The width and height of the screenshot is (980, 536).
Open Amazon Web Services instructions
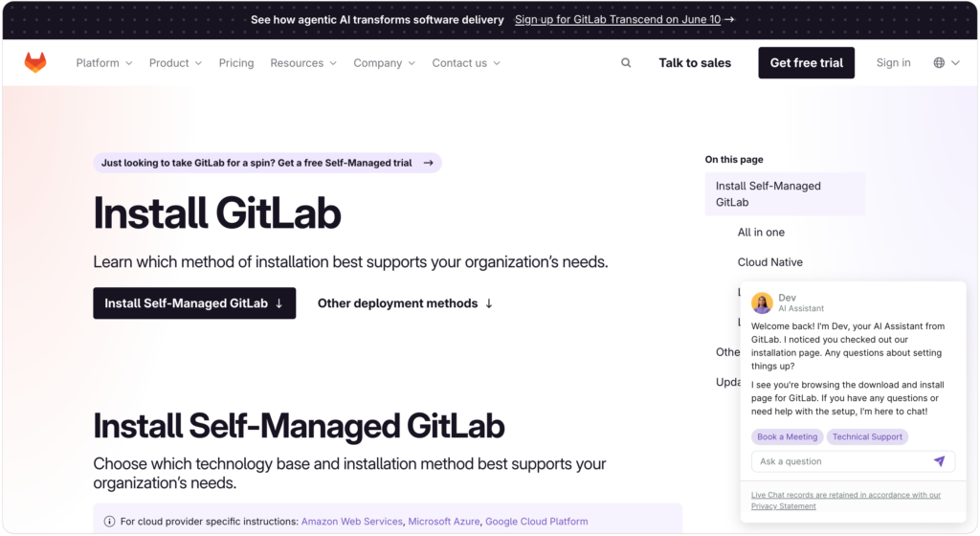(352, 521)
